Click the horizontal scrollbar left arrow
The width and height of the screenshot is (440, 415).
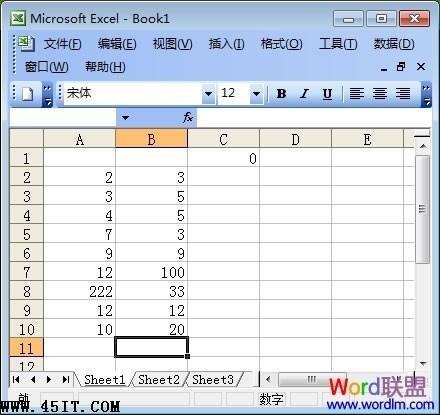268,379
